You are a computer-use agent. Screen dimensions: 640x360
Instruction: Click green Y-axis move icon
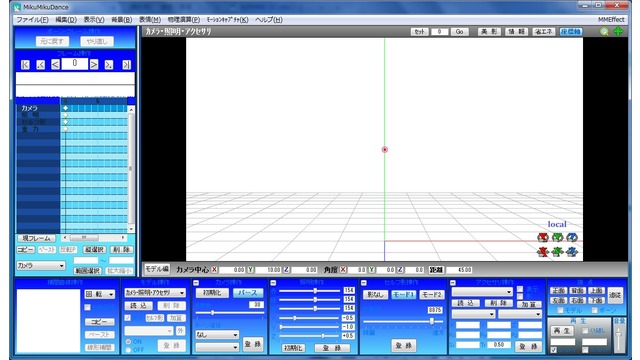(x=558, y=252)
